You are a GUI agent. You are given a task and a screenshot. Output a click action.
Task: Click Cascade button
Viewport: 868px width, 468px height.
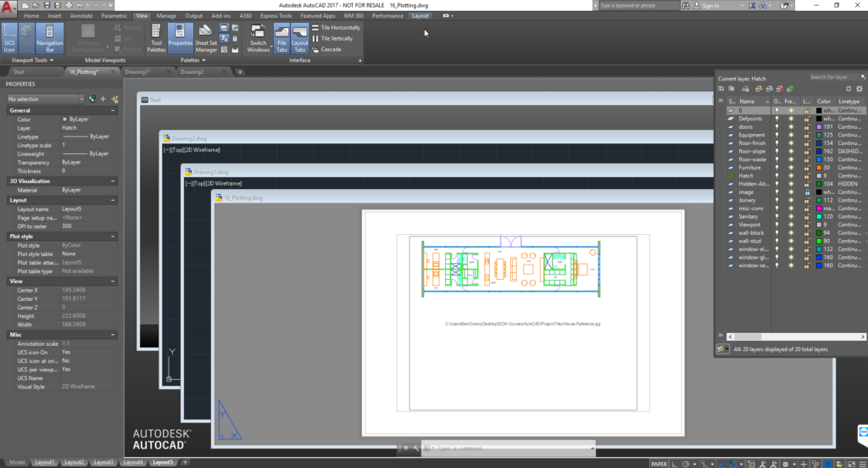tap(326, 49)
